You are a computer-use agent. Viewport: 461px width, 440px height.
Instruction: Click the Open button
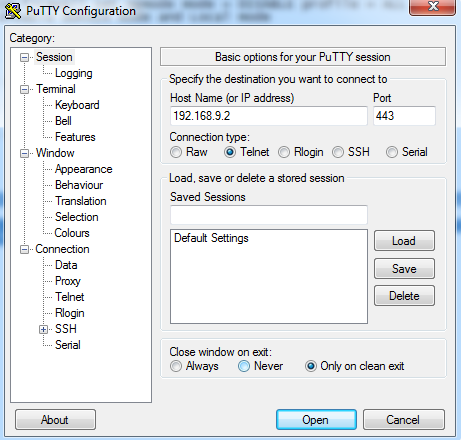[316, 420]
